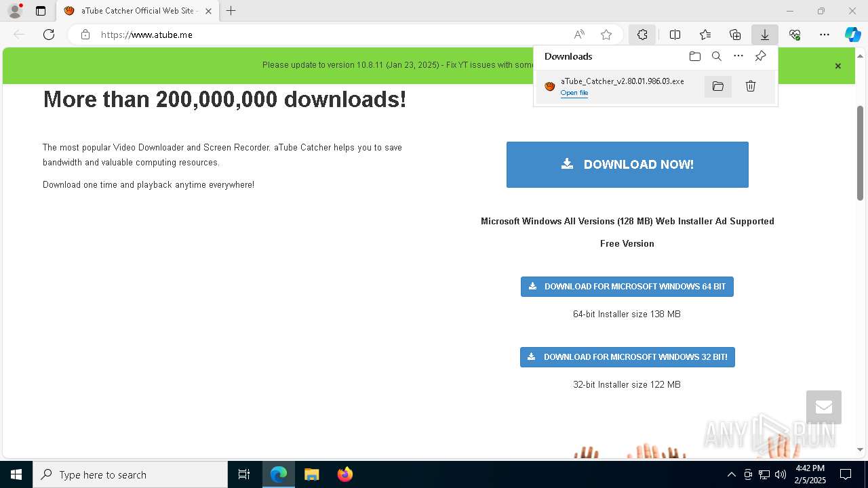Click More than 200,000,000 downloads heading
868x488 pixels.
[224, 99]
